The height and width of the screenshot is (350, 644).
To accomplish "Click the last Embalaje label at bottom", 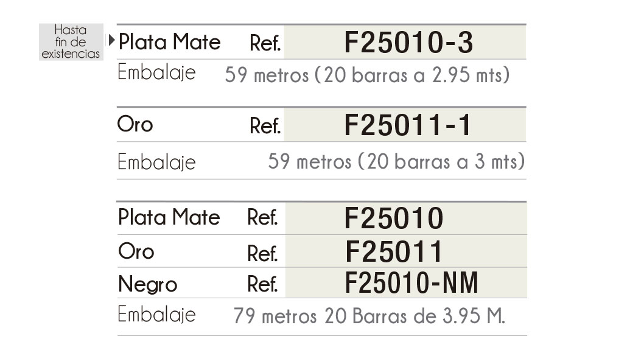I will point(156,315).
